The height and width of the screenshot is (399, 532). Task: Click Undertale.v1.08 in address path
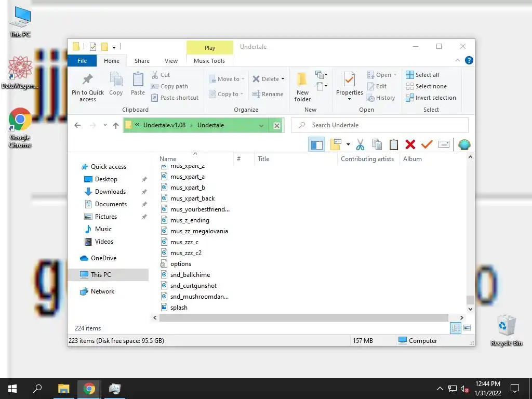coord(165,125)
